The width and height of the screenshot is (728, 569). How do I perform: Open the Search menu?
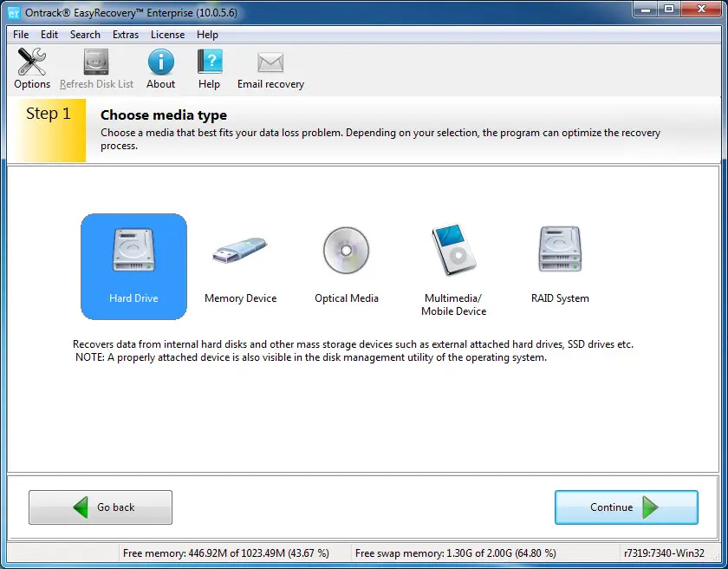pos(85,35)
